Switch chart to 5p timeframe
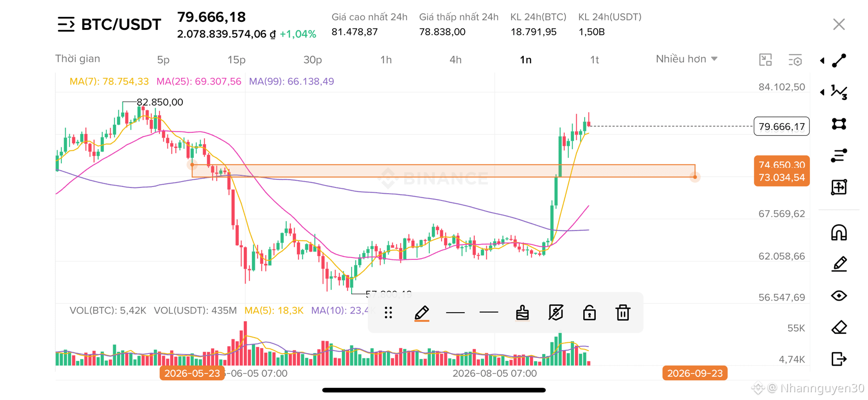Viewport: 868px width, 400px height. click(x=163, y=60)
